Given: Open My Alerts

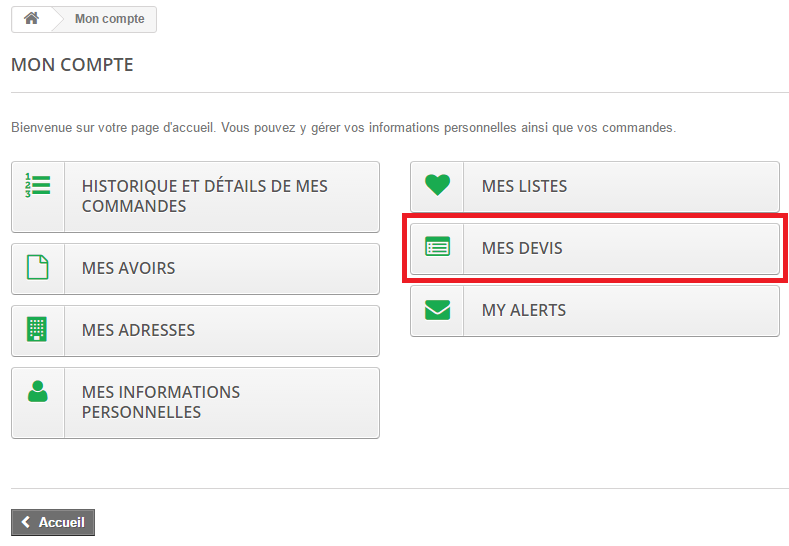Looking at the screenshot, I should point(595,311).
